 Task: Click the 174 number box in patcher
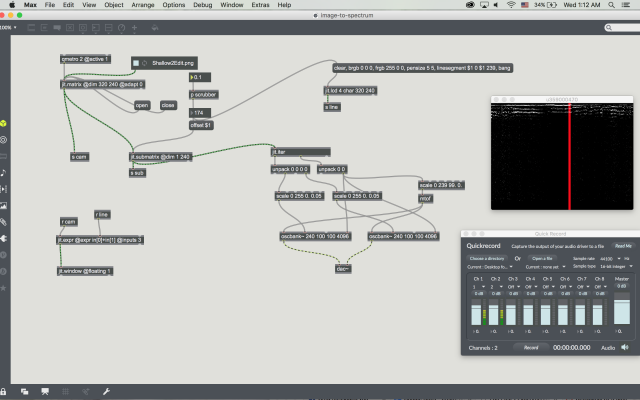point(200,113)
